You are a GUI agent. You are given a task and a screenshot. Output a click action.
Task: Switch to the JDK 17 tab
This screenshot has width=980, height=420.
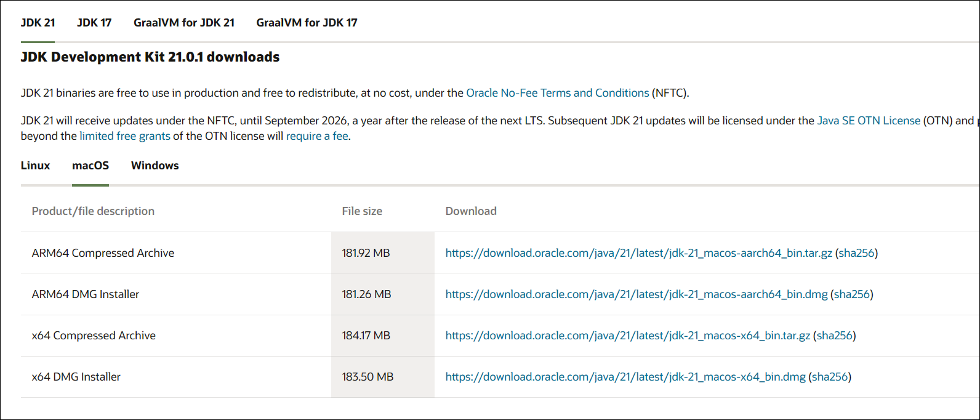coord(94,22)
